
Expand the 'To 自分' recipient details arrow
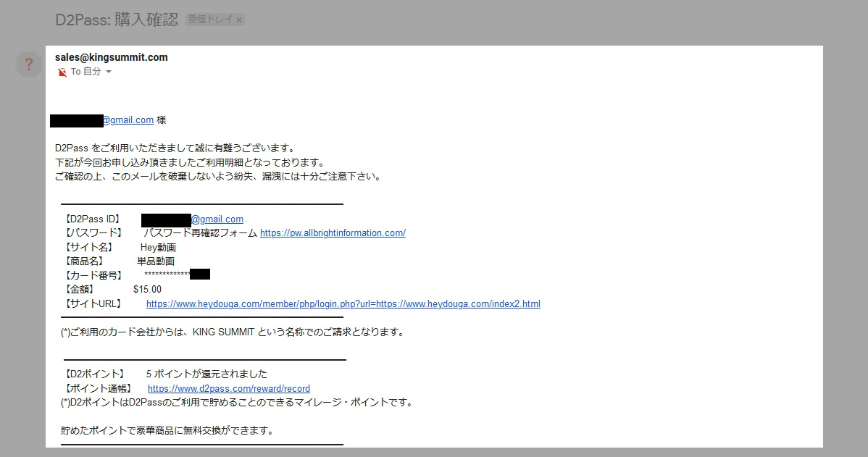(x=109, y=72)
